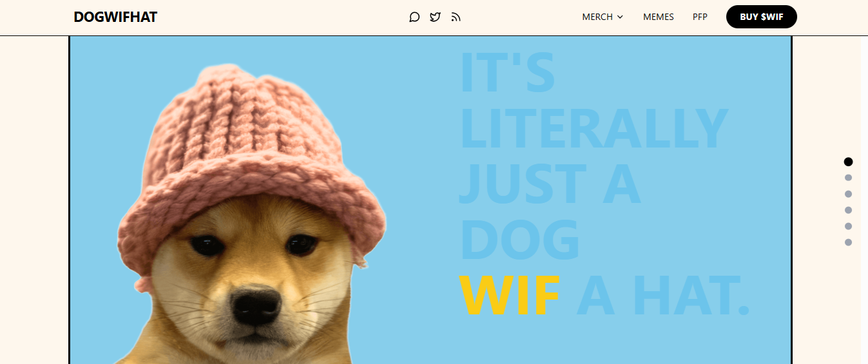Viewport: 868px width, 364px height.
Task: Jump to the sixth section dot
Action: click(848, 242)
